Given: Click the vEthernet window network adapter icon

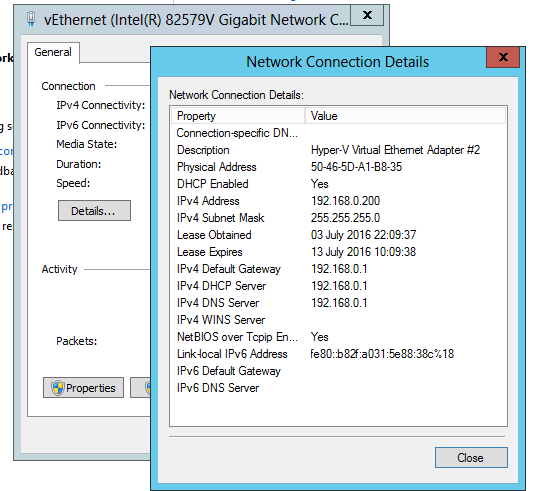Looking at the screenshot, I should point(31,19).
